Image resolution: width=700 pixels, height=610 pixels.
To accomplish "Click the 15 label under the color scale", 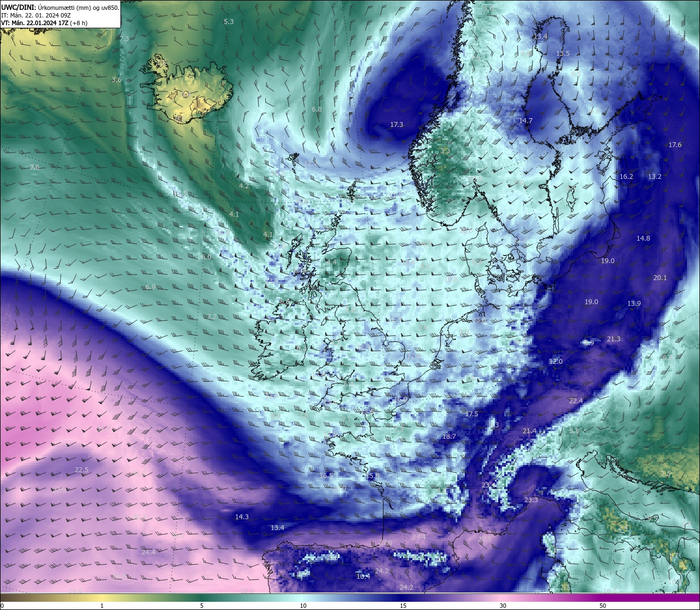I will coord(402,606).
